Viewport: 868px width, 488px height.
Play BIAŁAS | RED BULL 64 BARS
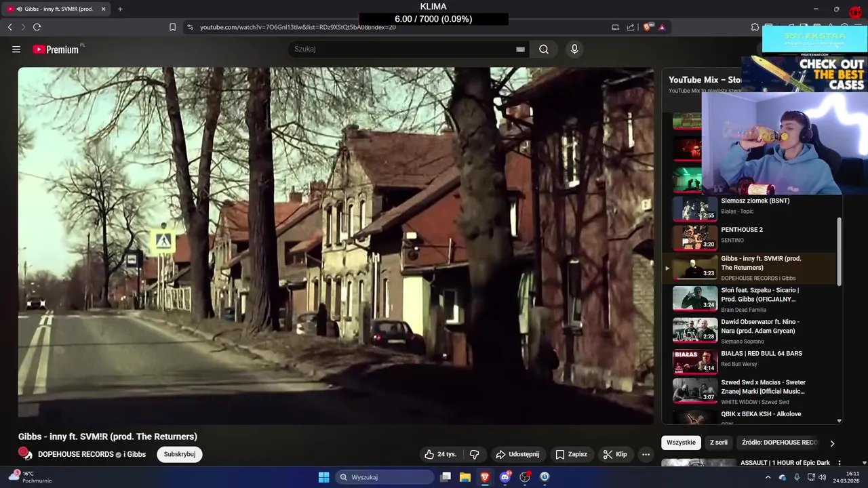(x=762, y=354)
